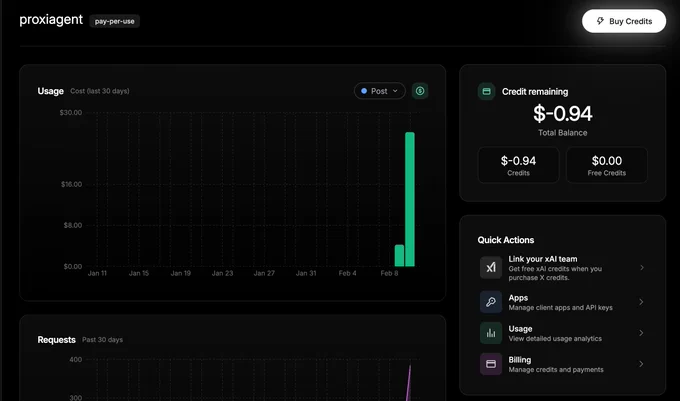Open Apps quick action
Screen dimensions: 680x401
tap(562, 302)
